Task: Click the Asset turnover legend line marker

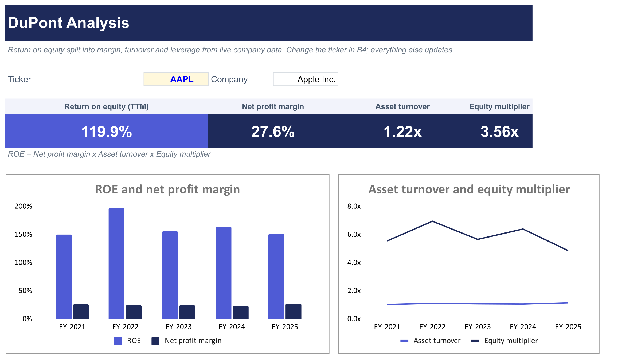Action: click(x=404, y=341)
